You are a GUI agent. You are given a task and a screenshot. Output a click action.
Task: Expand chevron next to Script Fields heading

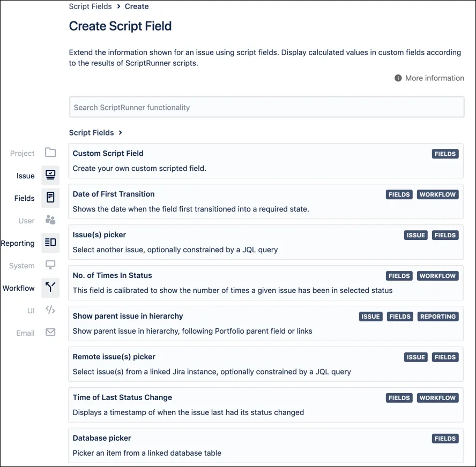(x=121, y=132)
